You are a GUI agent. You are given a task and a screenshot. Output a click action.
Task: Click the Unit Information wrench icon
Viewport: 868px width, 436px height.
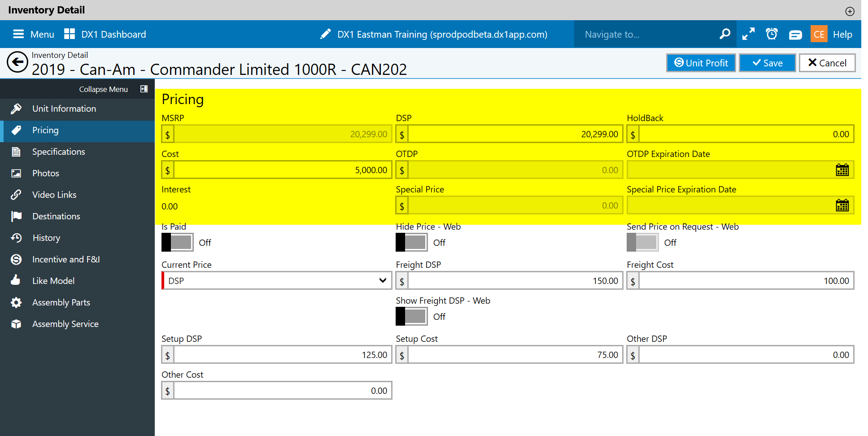pos(16,109)
